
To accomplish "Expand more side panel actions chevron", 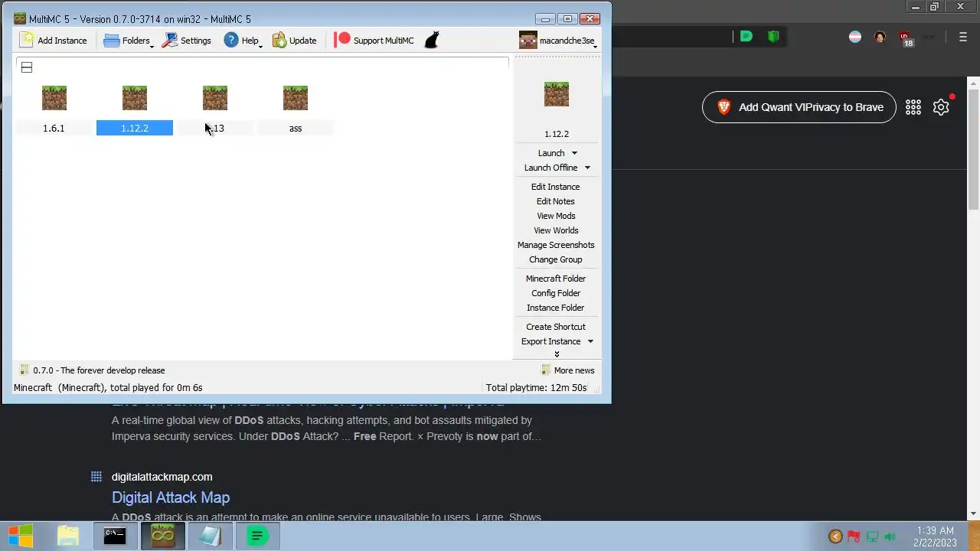I will pyautogui.click(x=557, y=354).
